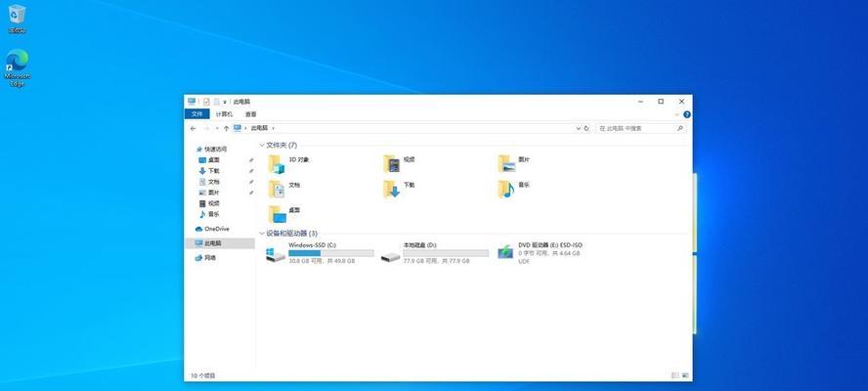Switch to the 计算机 ribbon tab
This screenshot has width=868, height=391.
pos(224,114)
